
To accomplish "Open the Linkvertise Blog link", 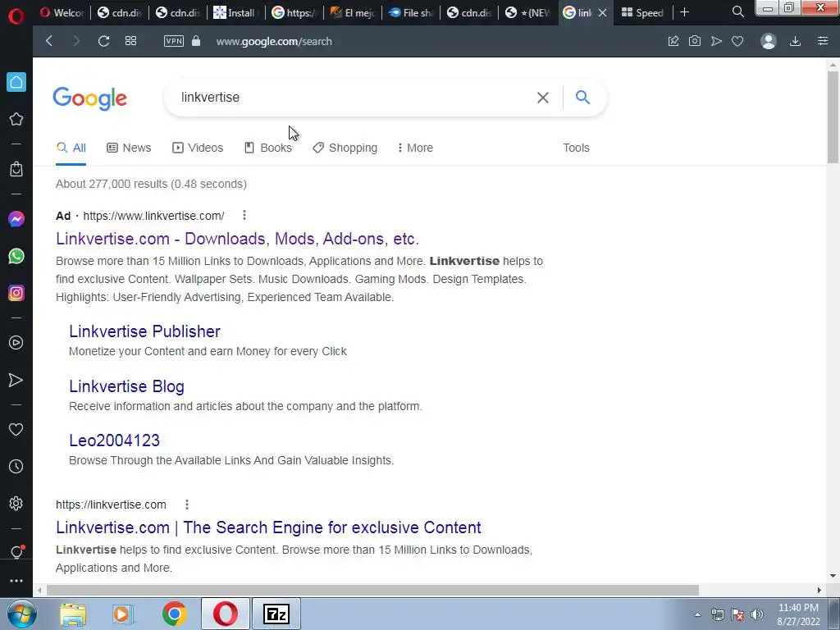I will 126,386.
